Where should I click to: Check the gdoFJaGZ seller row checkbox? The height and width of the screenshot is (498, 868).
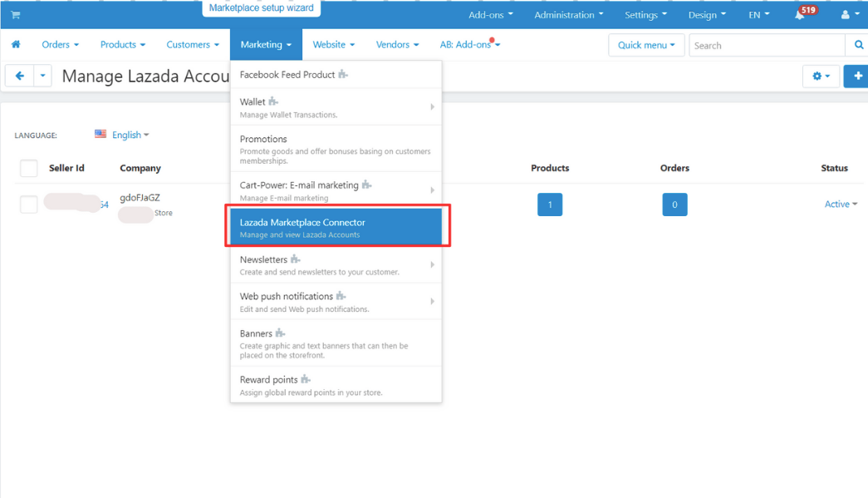[x=29, y=205]
